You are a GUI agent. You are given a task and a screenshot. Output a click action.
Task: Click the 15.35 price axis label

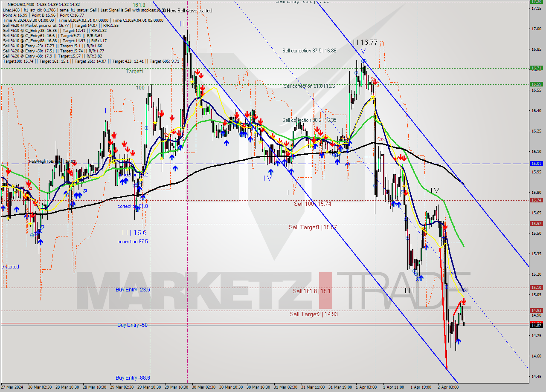pos(536,254)
